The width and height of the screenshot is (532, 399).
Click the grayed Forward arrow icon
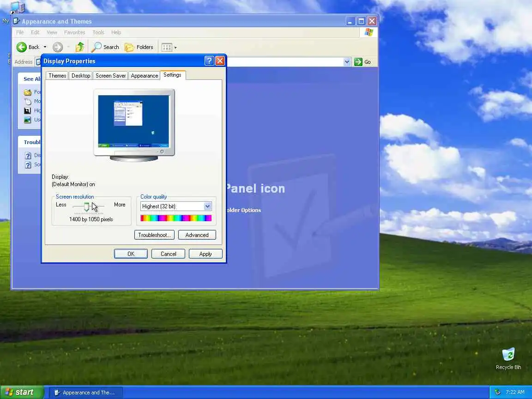click(58, 47)
